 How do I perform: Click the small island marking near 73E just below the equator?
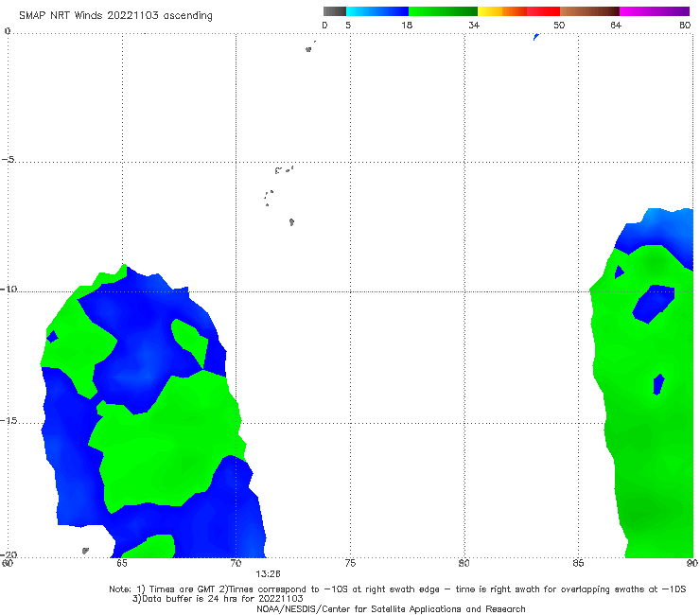coord(308,49)
